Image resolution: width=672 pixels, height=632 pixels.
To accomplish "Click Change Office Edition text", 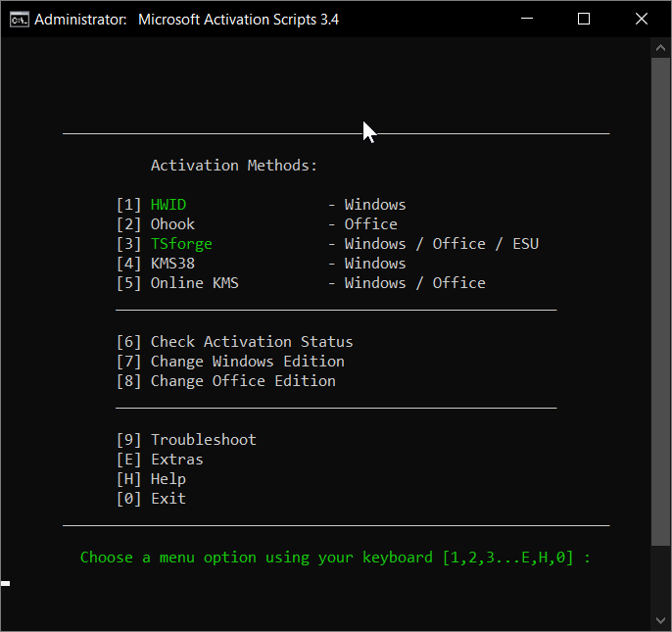I will pos(242,381).
